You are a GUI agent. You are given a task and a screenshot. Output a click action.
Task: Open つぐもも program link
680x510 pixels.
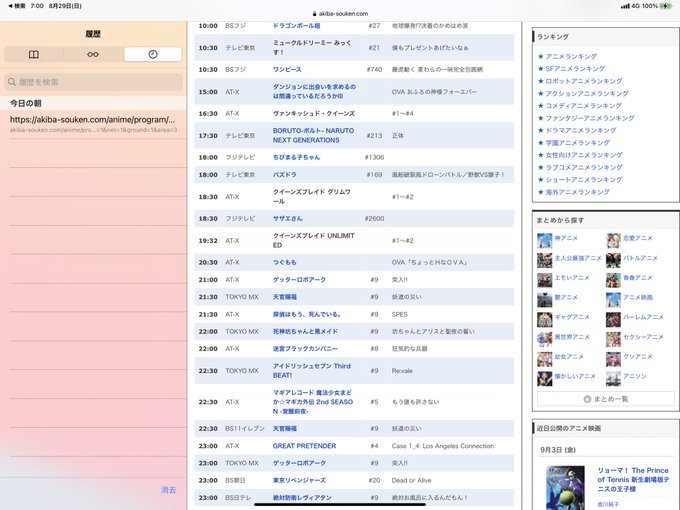point(284,262)
